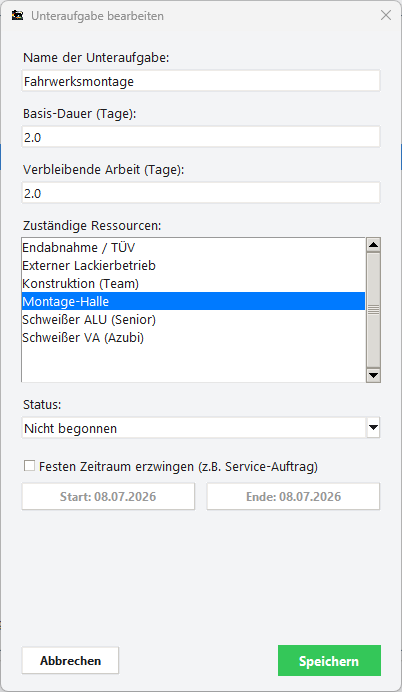The height and width of the screenshot is (692, 402).
Task: Open the Ende: 08.07.2026 date button
Action: pyautogui.click(x=293, y=496)
